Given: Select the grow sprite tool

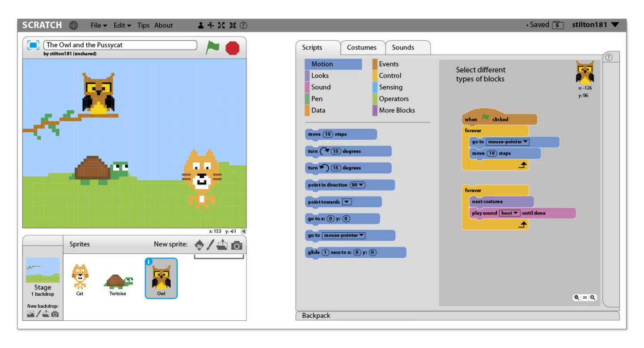Looking at the screenshot, I should pos(221,25).
